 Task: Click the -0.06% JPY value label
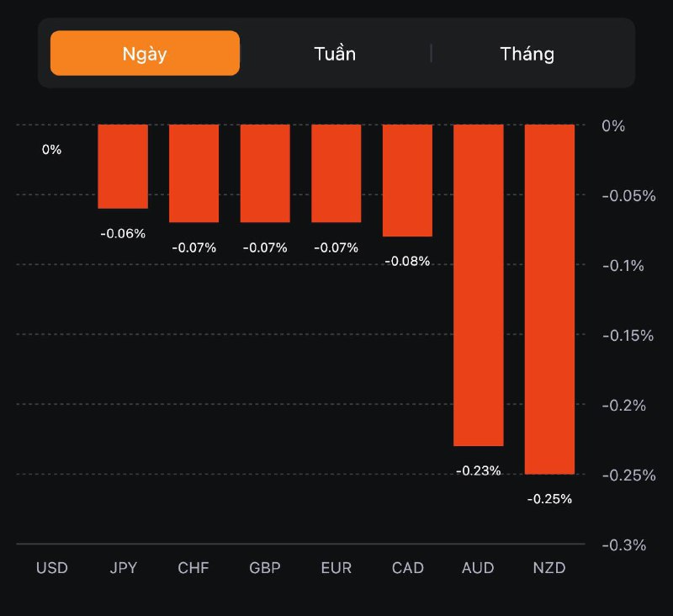123,233
